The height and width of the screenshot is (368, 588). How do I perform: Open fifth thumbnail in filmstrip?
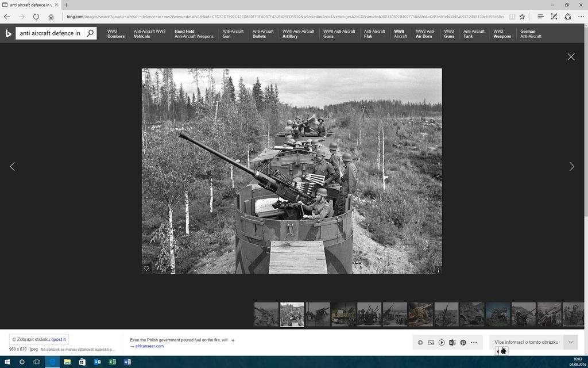(x=369, y=315)
